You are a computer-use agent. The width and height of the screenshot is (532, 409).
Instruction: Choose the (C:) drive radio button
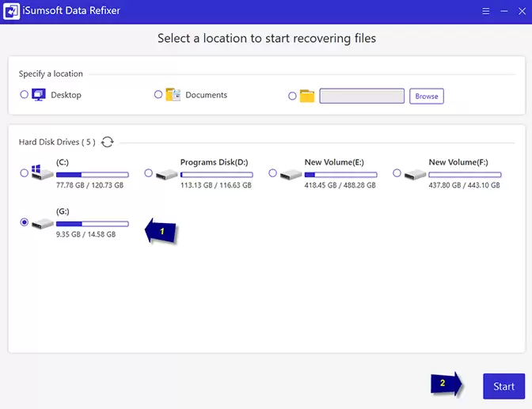tap(24, 172)
